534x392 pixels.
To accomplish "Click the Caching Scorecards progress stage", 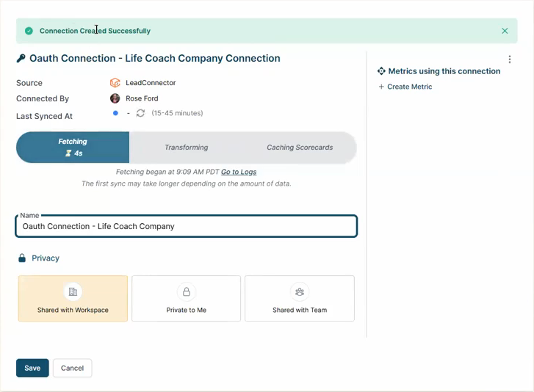I will click(x=300, y=148).
